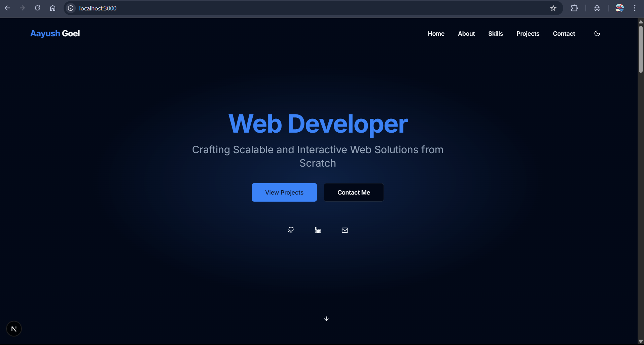Click the page scrollbar on the right

pyautogui.click(x=640, y=47)
